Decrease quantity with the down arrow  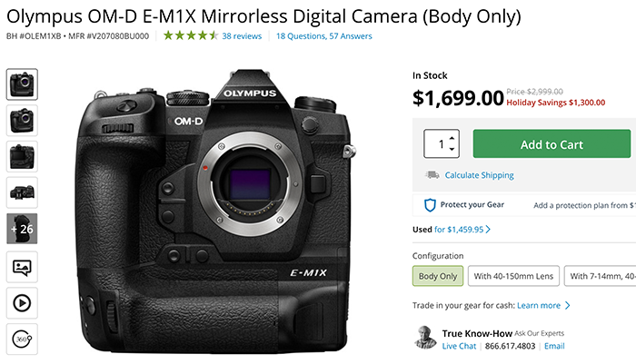(452, 150)
